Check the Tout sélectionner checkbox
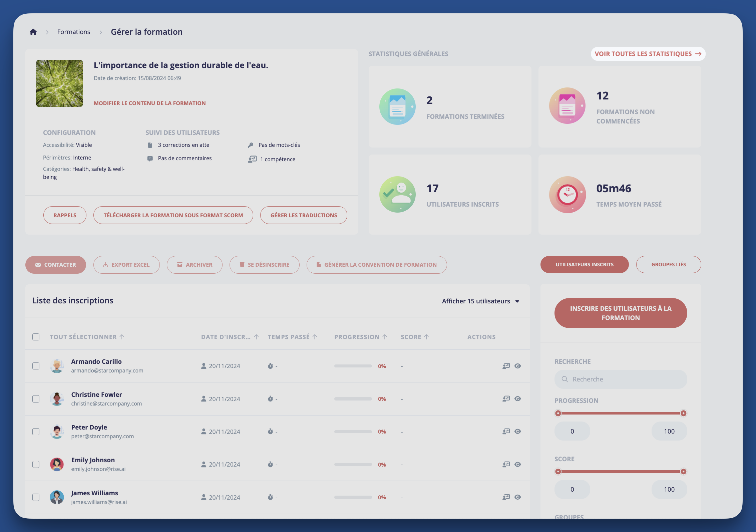756x532 pixels. 36,337
